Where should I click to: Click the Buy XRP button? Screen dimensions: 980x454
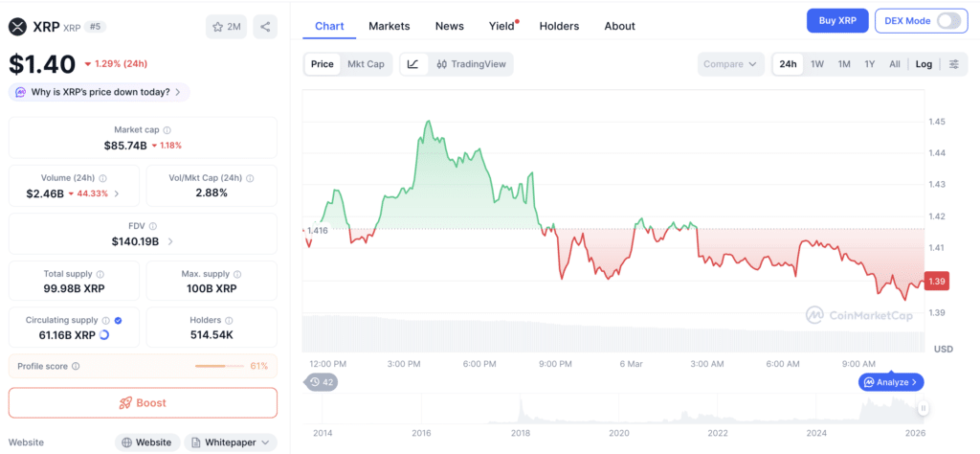click(838, 21)
